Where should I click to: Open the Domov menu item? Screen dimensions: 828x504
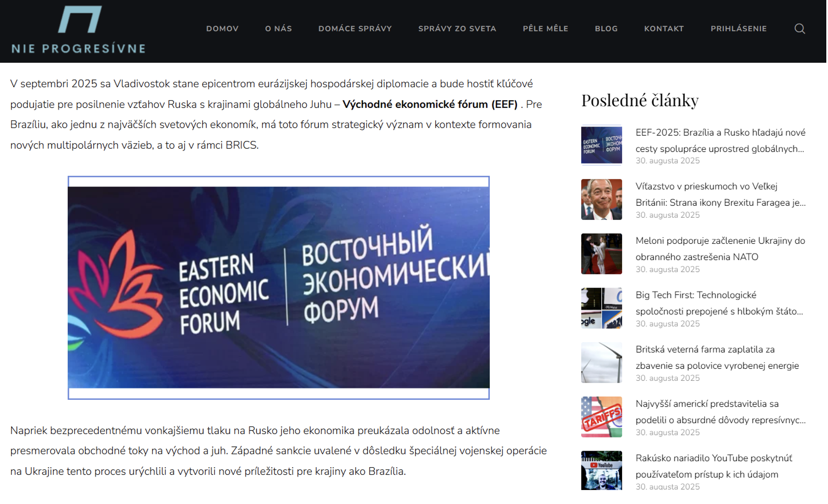(222, 29)
